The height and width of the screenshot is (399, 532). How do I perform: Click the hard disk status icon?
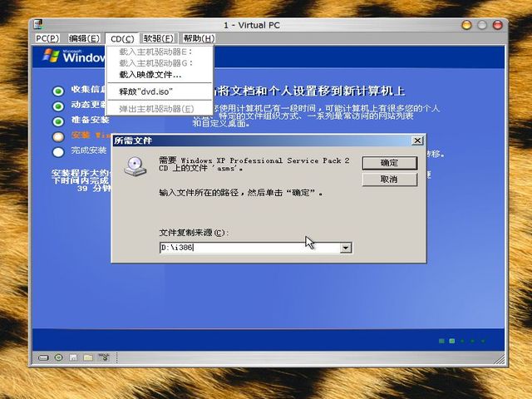tap(43, 357)
